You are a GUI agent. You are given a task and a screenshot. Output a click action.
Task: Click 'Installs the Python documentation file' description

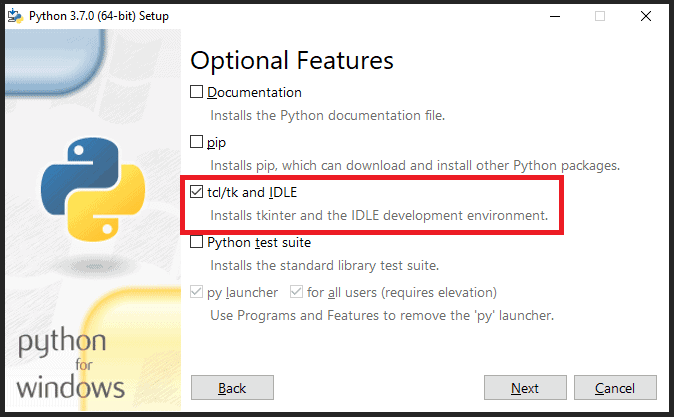327,115
